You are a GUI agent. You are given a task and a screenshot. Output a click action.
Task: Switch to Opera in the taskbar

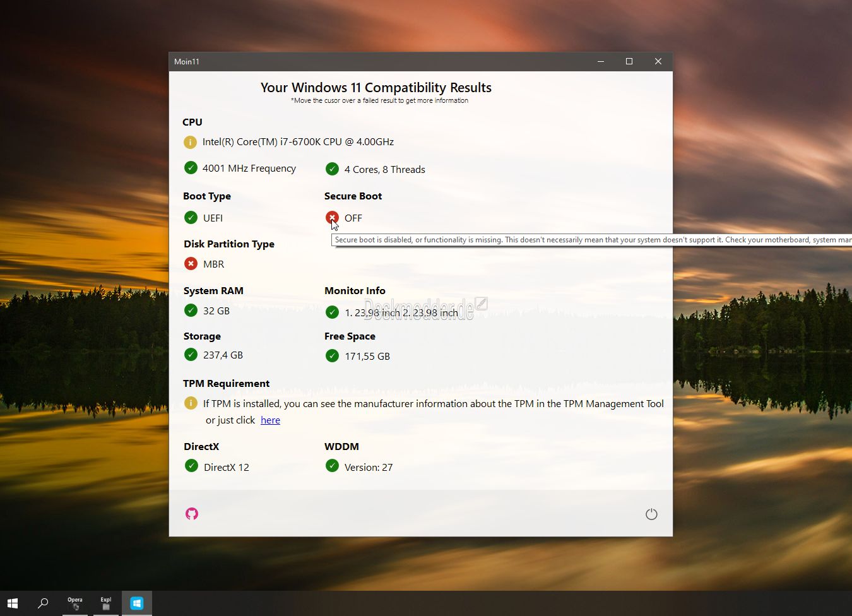(x=75, y=603)
